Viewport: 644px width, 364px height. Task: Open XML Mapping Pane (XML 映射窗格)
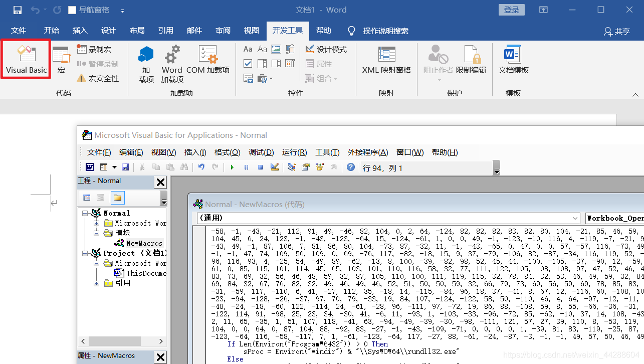pos(386,60)
